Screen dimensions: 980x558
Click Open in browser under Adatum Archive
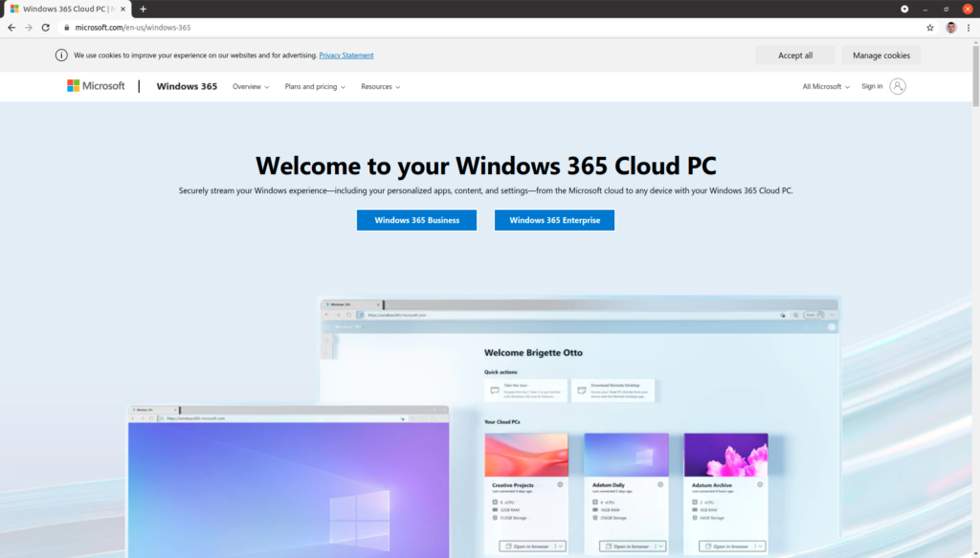click(x=727, y=547)
